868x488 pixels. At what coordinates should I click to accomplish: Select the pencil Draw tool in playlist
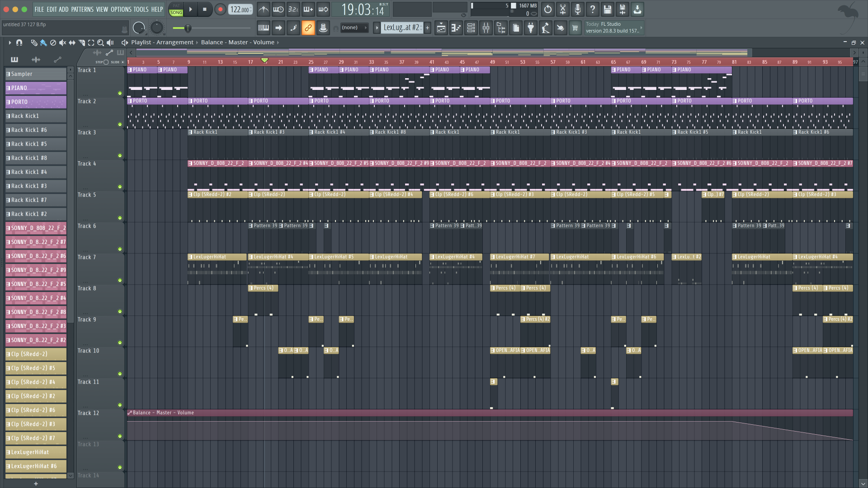pos(34,42)
